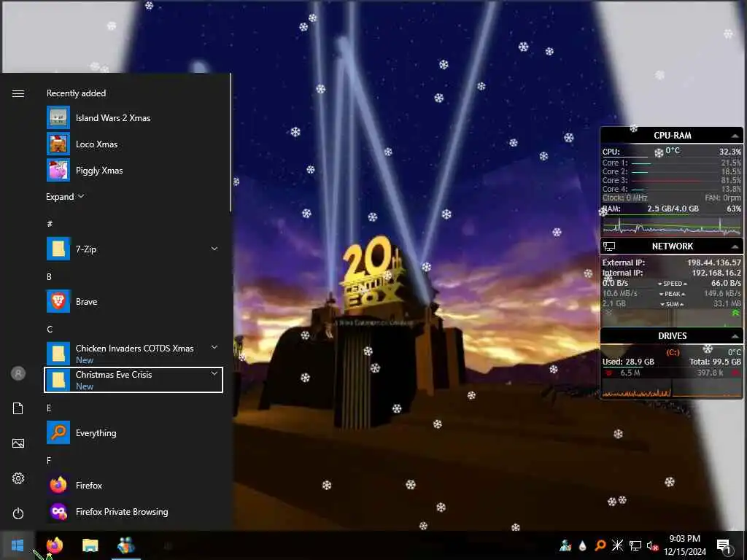Click the Core 3 usage row
Screen dimensions: 747x560
[x=672, y=181]
